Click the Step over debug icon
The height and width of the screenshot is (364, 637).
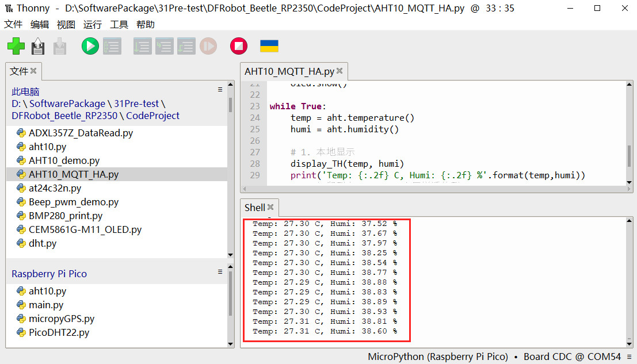[142, 46]
